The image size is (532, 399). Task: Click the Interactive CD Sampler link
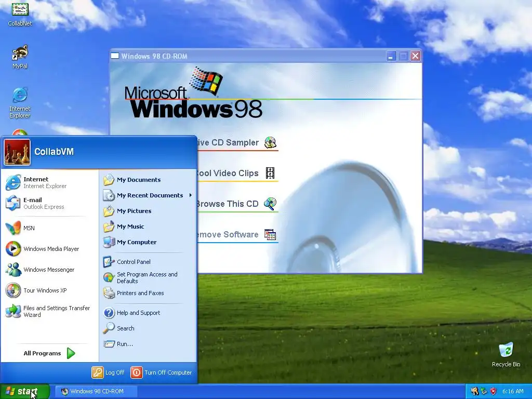[228, 142]
